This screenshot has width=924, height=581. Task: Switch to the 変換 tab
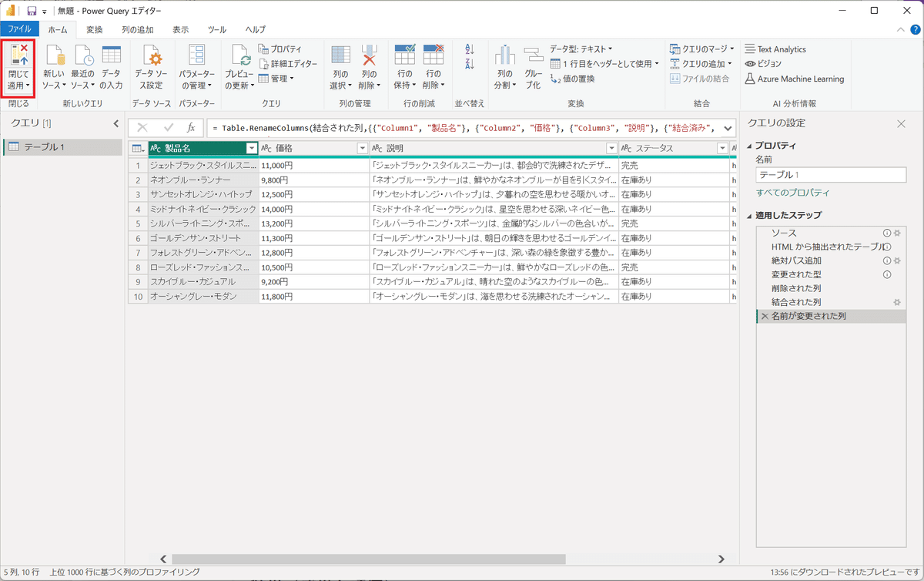click(95, 29)
